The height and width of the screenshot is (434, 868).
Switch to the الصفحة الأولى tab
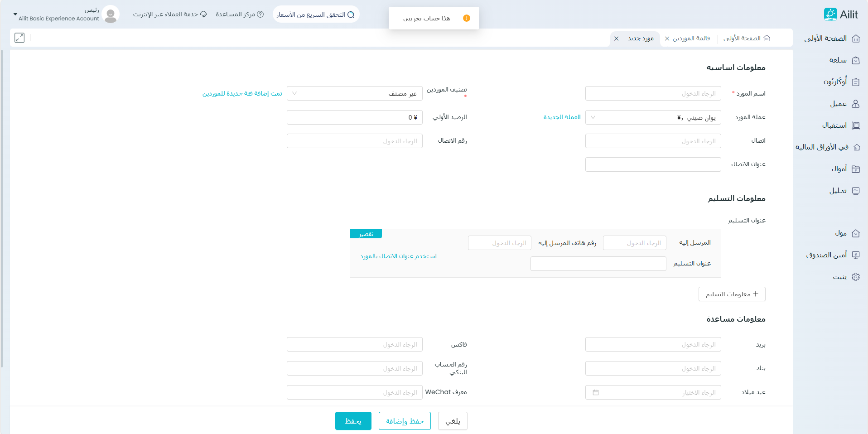coord(746,39)
